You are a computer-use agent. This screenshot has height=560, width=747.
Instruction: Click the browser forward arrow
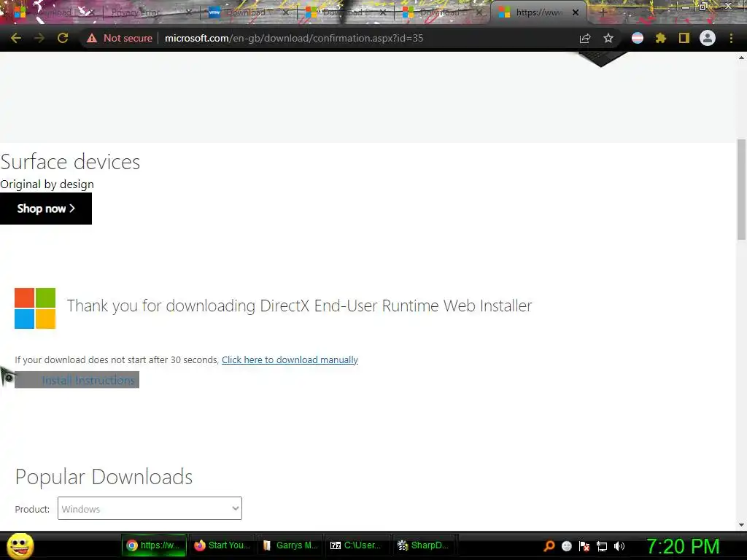pos(39,38)
